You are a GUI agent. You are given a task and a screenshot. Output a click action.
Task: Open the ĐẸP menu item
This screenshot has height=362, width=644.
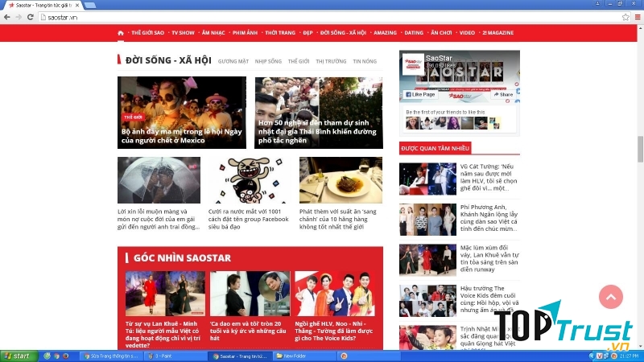(308, 33)
